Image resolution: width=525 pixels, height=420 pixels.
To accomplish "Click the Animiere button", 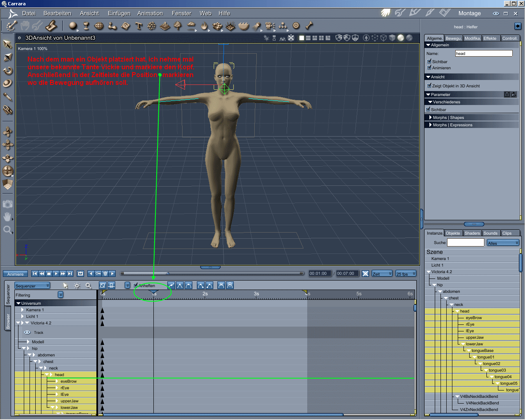I will pyautogui.click(x=16, y=274).
